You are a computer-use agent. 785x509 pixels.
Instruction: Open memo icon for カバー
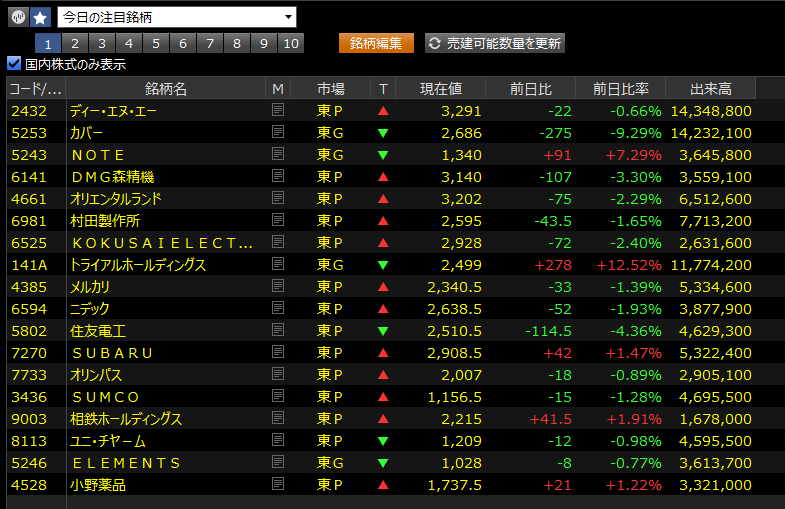(278, 132)
